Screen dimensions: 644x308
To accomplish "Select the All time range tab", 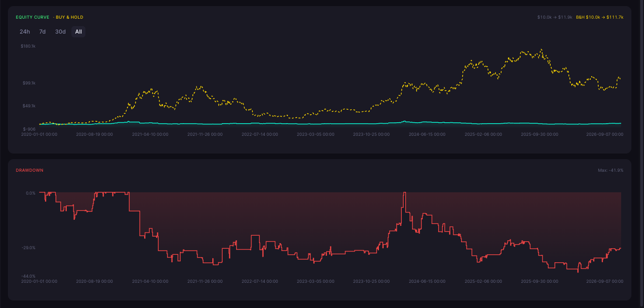I will tap(78, 32).
